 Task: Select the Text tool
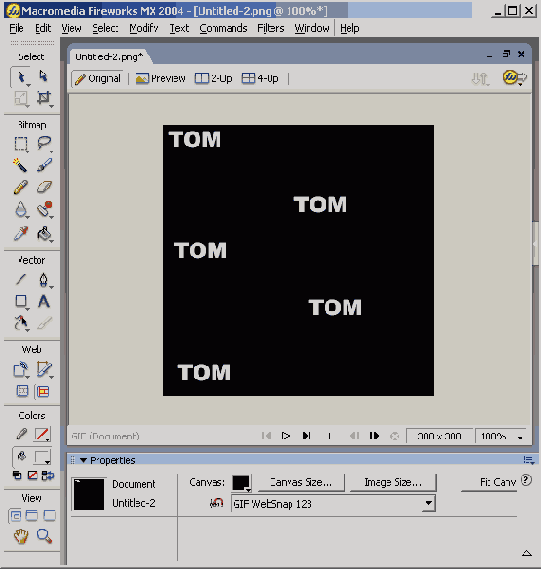point(44,301)
